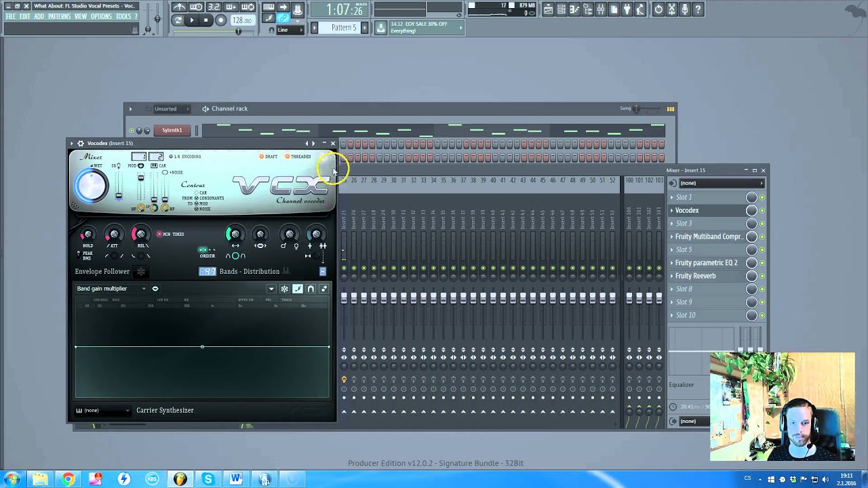Viewport: 868px width, 488px height.
Task: Click the snowflake freeze icon beside Envelope Follower
Action: [141, 271]
